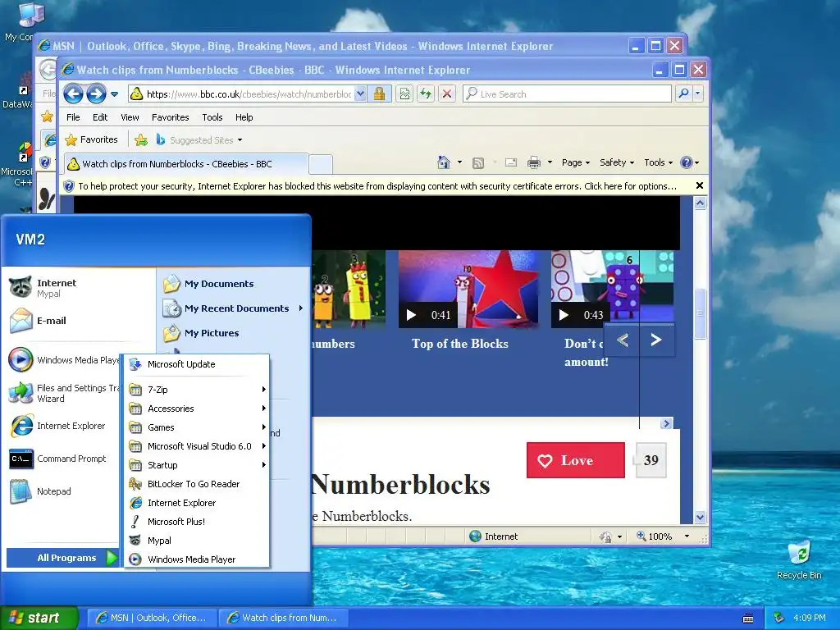Open the Top of the Blocks link
The height and width of the screenshot is (630, 840).
pos(460,344)
